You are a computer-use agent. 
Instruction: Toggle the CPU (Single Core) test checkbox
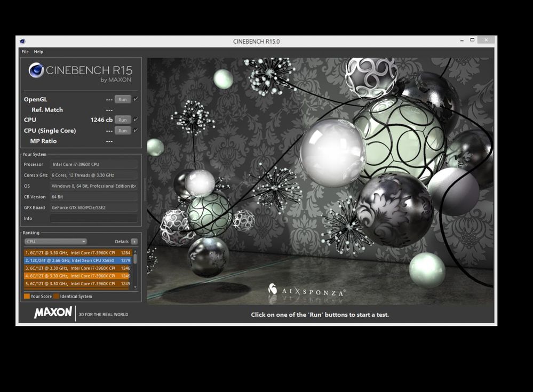click(136, 131)
